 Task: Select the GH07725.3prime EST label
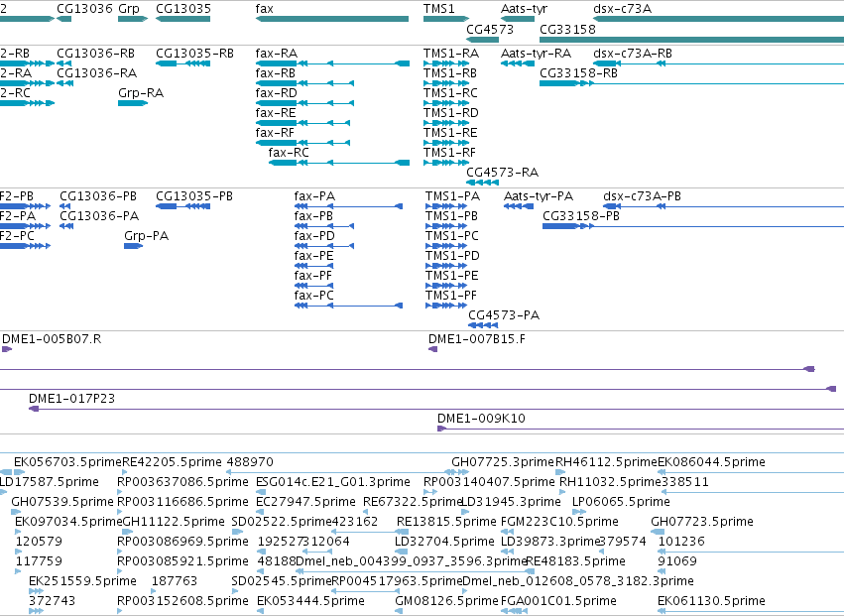pyautogui.click(x=503, y=462)
